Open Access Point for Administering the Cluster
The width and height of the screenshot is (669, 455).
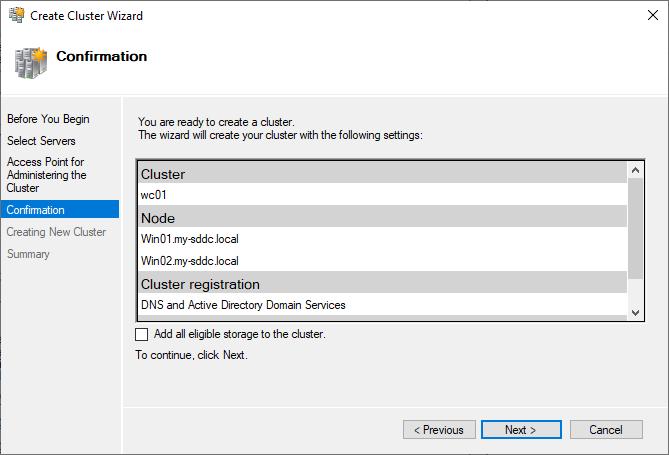pyautogui.click(x=46, y=174)
